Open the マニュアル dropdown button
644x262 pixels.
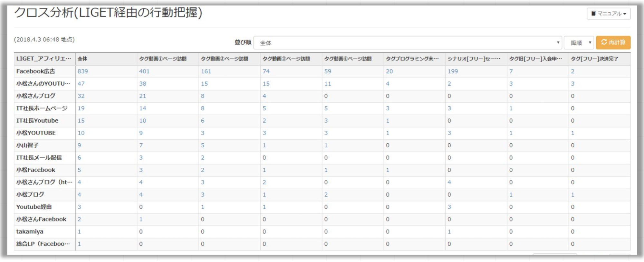click(608, 14)
